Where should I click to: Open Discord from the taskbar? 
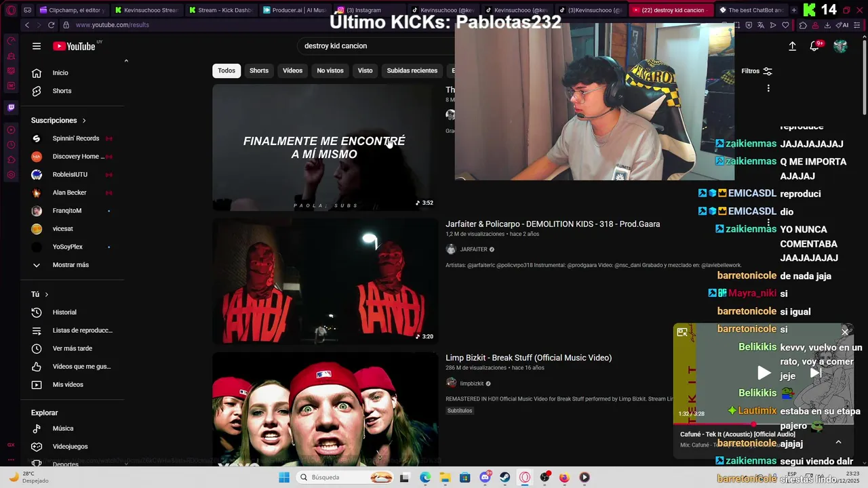click(485, 477)
